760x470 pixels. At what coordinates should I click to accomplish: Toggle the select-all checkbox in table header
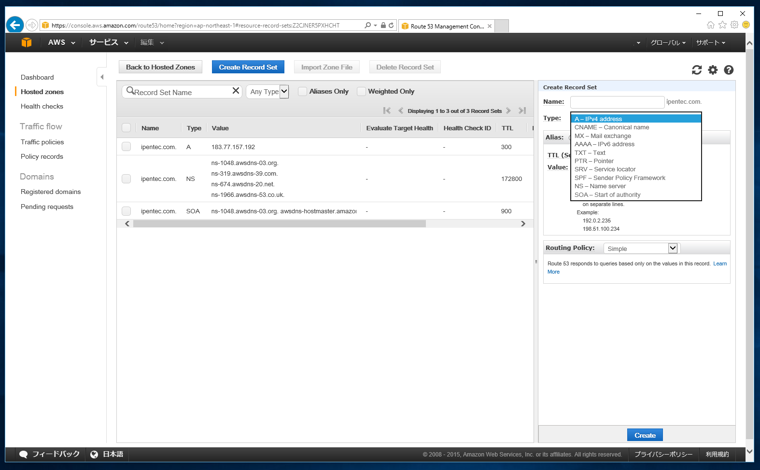click(126, 128)
